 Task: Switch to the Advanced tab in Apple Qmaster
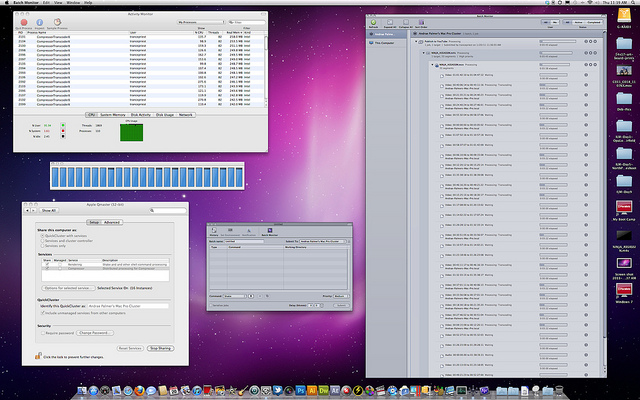pyautogui.click(x=111, y=221)
